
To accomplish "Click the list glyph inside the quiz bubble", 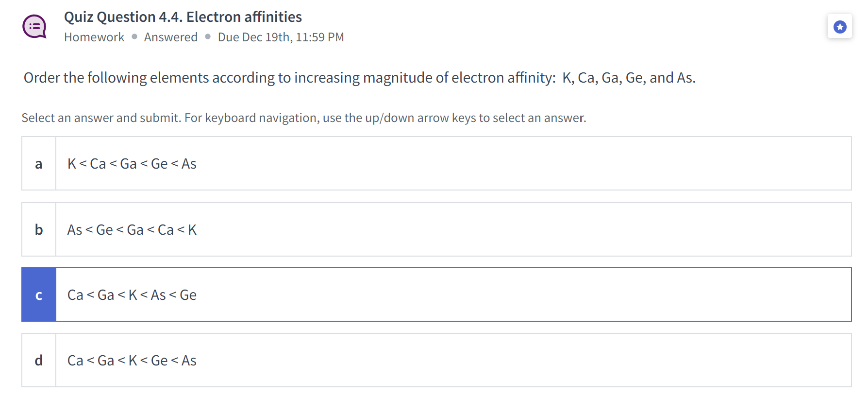I will [x=34, y=25].
